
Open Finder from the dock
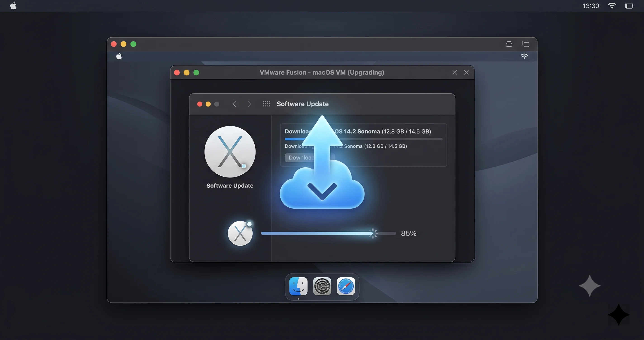(x=298, y=286)
